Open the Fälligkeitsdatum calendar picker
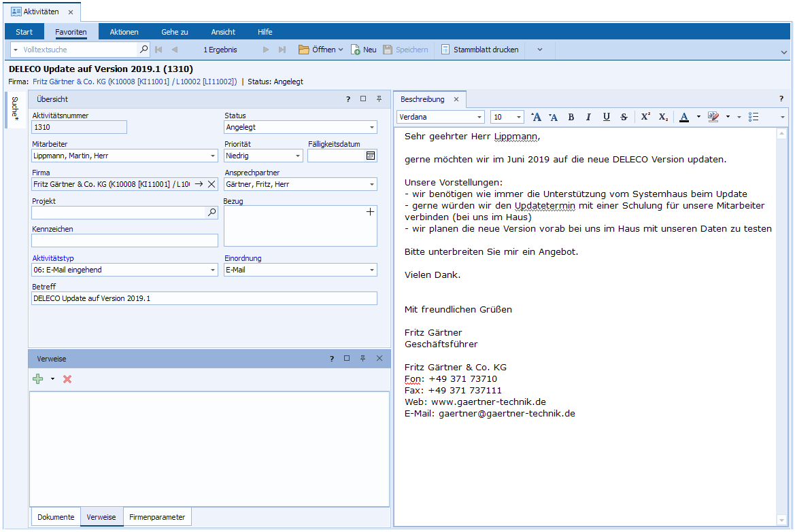Viewport: 795px width, 532px height. (371, 156)
